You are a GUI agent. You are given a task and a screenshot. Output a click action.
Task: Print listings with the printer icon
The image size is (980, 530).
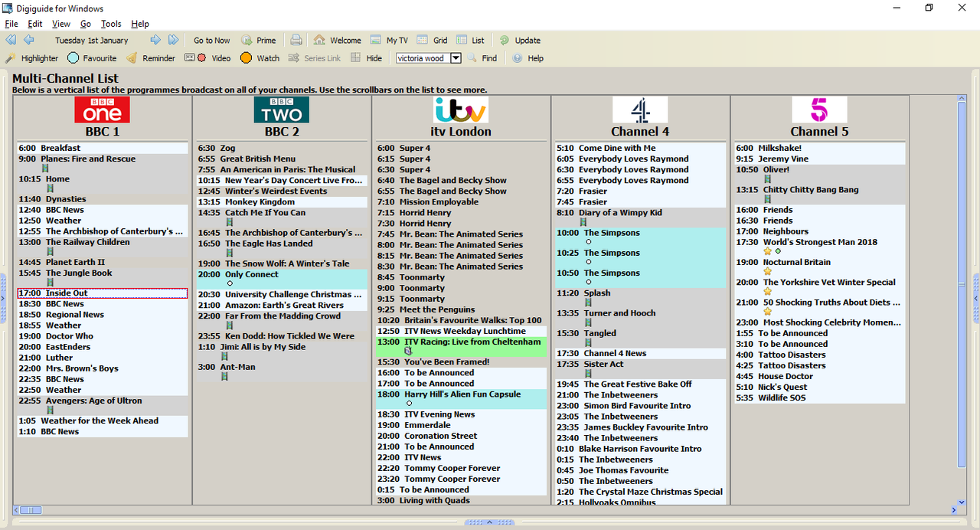coord(296,40)
